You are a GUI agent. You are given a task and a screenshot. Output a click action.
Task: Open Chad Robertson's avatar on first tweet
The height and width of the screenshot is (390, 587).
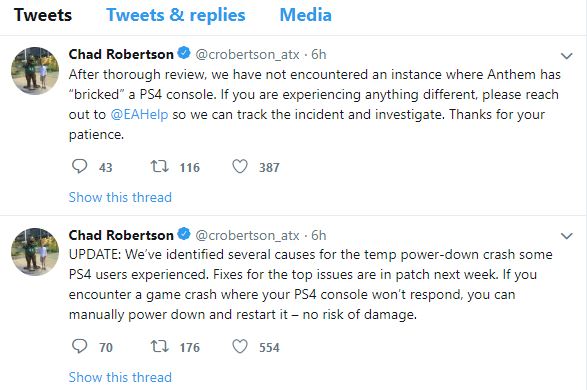click(35, 71)
